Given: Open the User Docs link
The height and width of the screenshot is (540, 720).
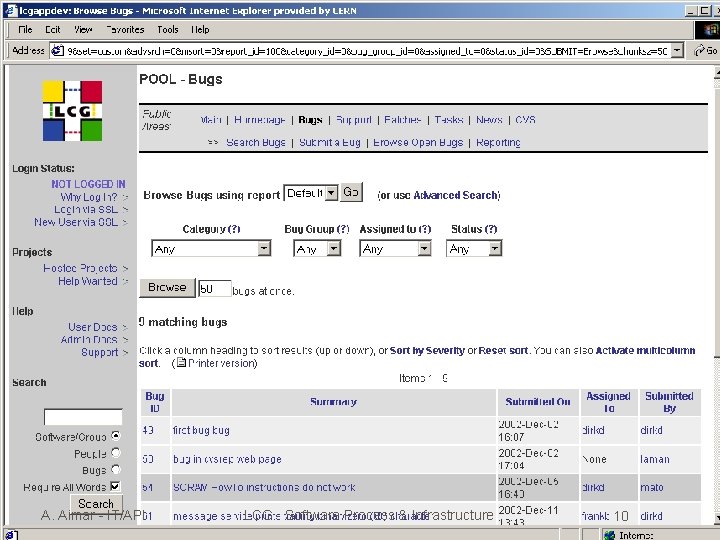Looking at the screenshot, I should (93, 327).
